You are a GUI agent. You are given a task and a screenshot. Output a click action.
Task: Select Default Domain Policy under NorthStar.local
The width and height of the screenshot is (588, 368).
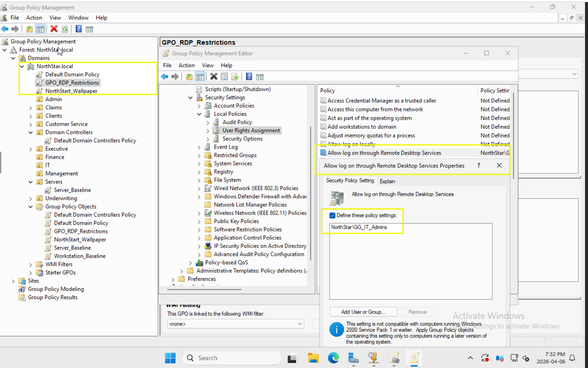pos(72,74)
